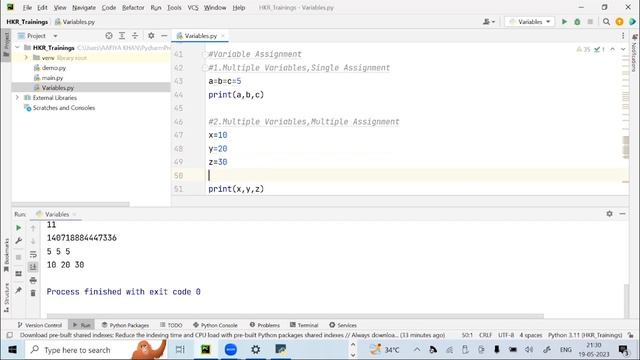Open code-with-me user icon dropdown

point(489,22)
